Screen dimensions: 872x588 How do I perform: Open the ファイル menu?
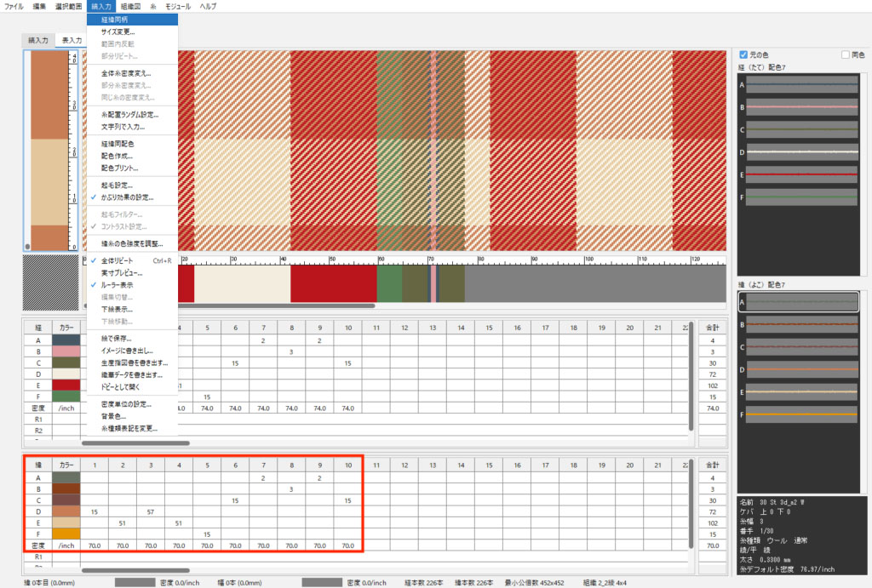pyautogui.click(x=14, y=6)
